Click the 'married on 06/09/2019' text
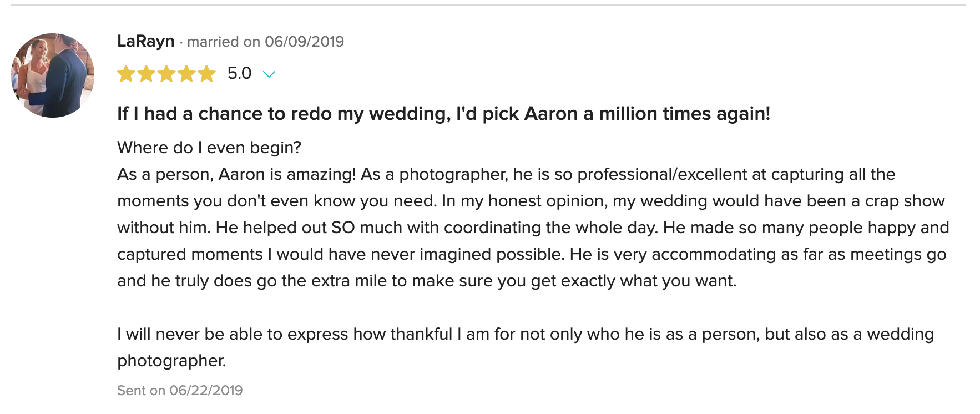 (x=265, y=42)
